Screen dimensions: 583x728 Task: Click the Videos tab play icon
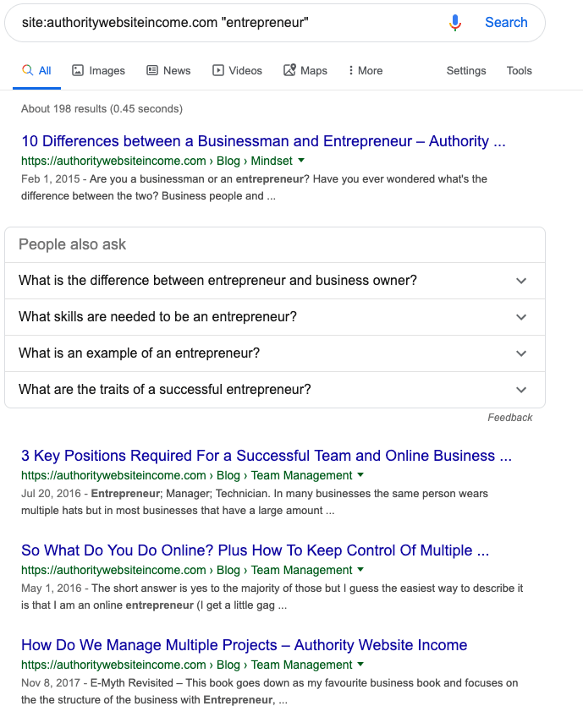point(217,70)
